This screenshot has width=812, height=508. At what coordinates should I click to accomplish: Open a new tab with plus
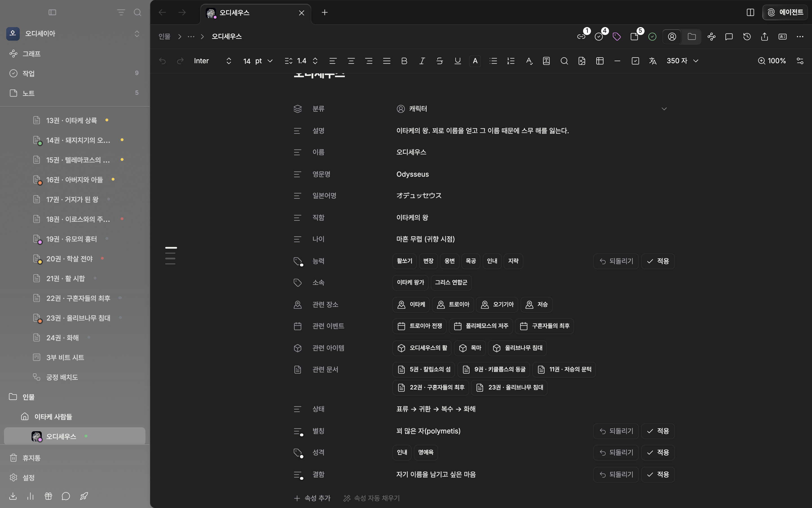(x=325, y=12)
